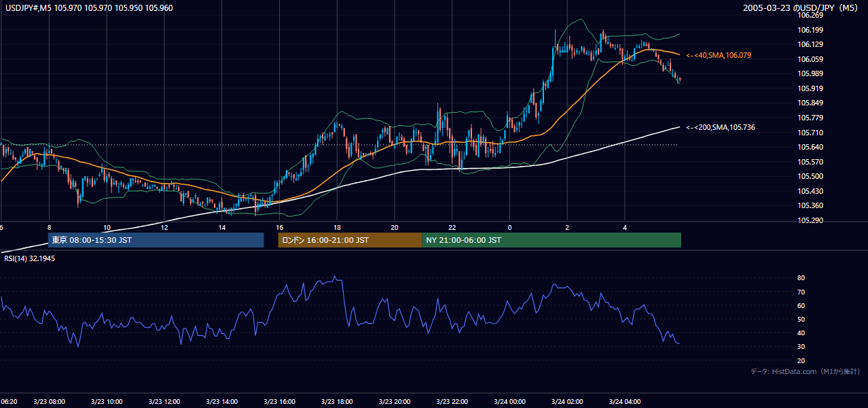Click hour marker 22 under price chart
This screenshot has width=868, height=408.
click(x=452, y=227)
